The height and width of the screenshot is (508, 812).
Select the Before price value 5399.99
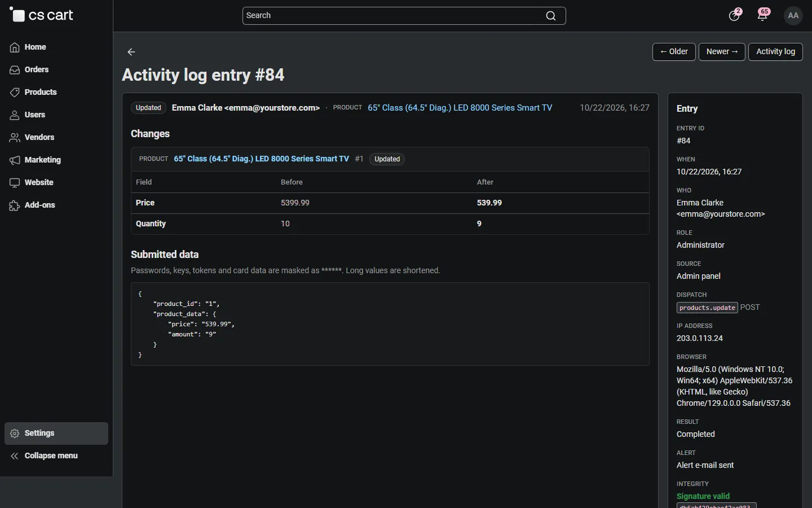295,203
